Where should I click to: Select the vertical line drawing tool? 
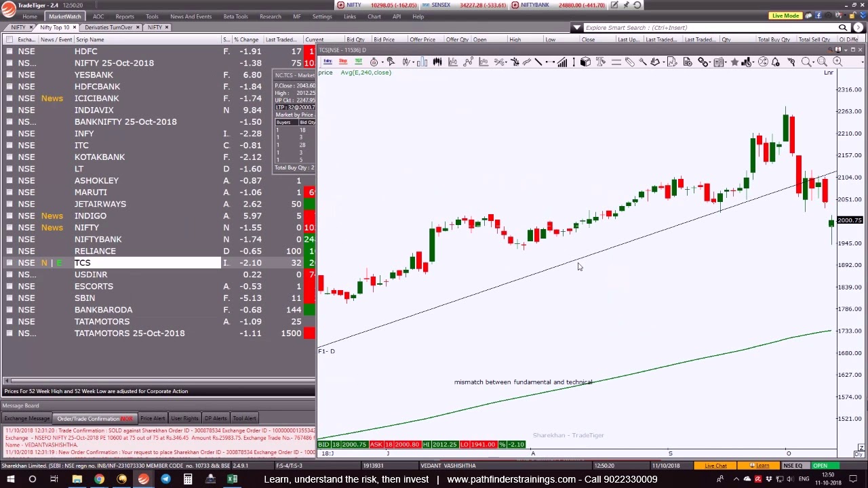[x=574, y=62]
